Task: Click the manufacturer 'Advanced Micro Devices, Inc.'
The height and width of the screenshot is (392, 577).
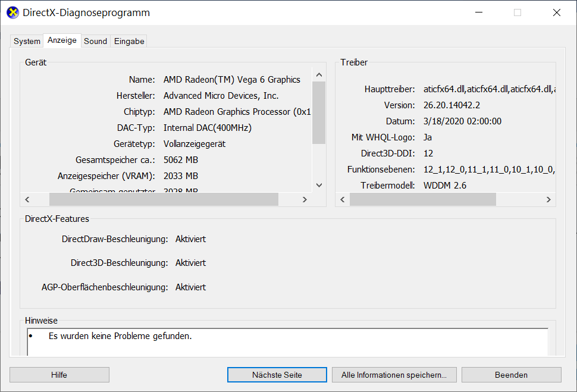Action: click(x=221, y=96)
